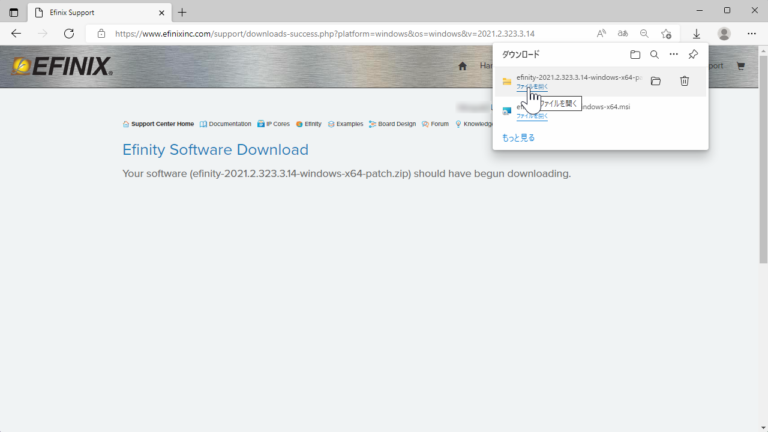Open the user profile menu
The image size is (768, 432).
click(724, 33)
